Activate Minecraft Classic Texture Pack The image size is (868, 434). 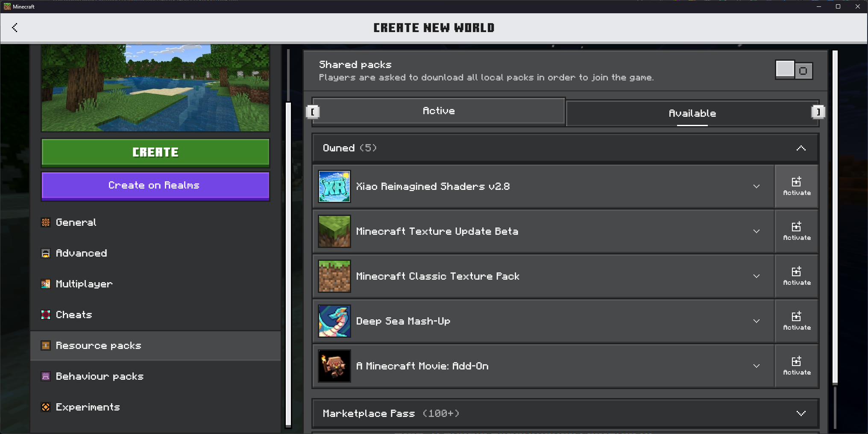coord(797,276)
